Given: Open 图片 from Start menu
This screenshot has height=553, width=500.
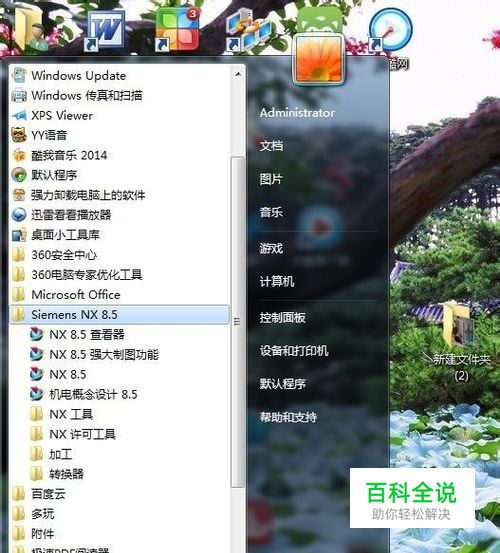Looking at the screenshot, I should [271, 179].
